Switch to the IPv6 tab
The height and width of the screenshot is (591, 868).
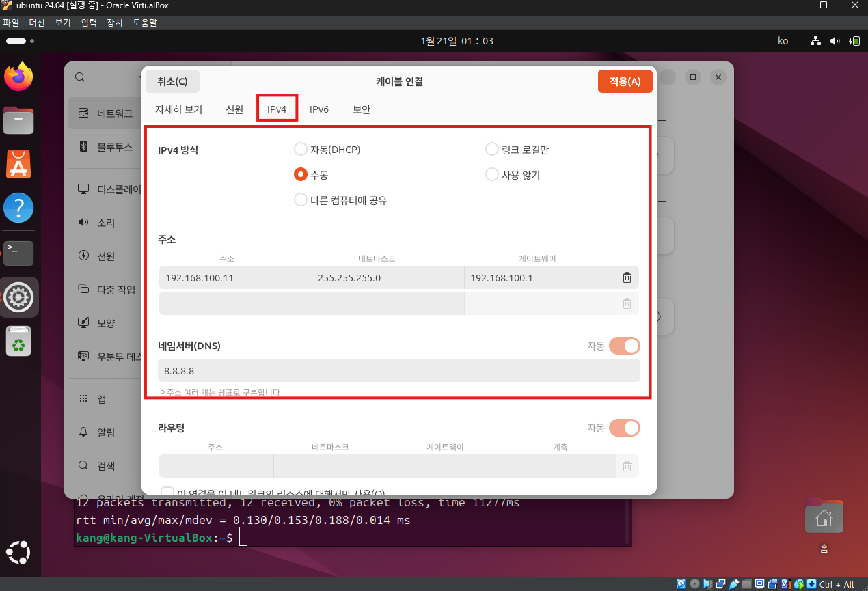point(319,109)
